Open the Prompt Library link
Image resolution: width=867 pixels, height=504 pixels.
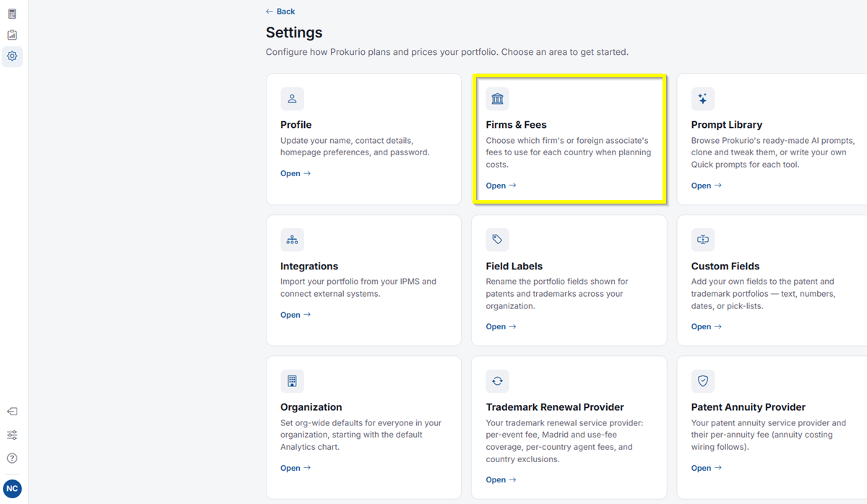coord(706,186)
